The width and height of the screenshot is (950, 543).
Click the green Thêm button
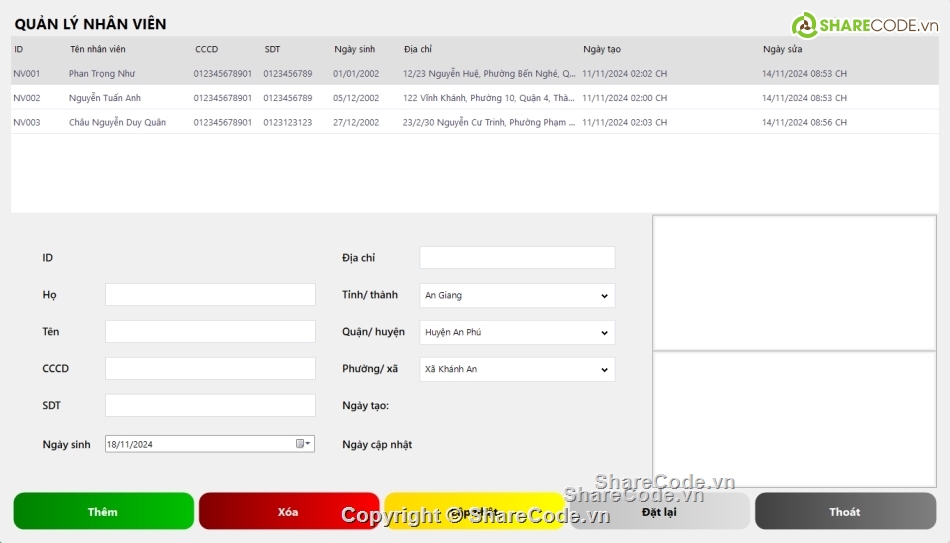104,511
